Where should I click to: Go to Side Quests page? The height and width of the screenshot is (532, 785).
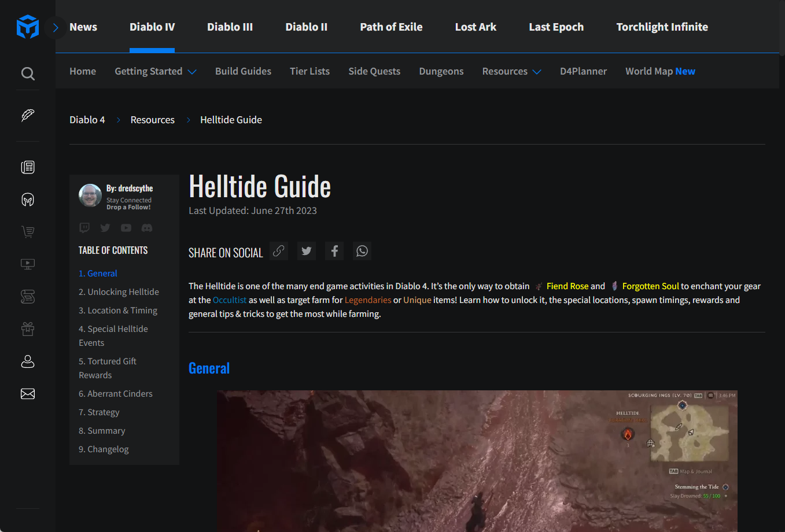374,71
